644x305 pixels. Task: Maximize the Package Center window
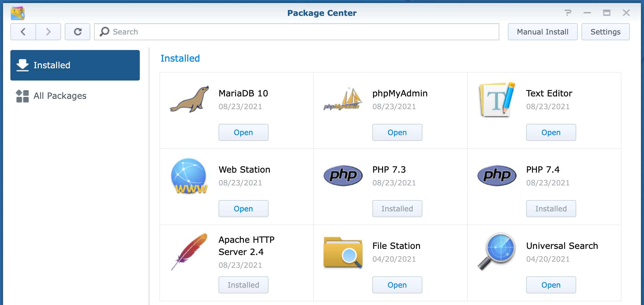click(x=607, y=13)
